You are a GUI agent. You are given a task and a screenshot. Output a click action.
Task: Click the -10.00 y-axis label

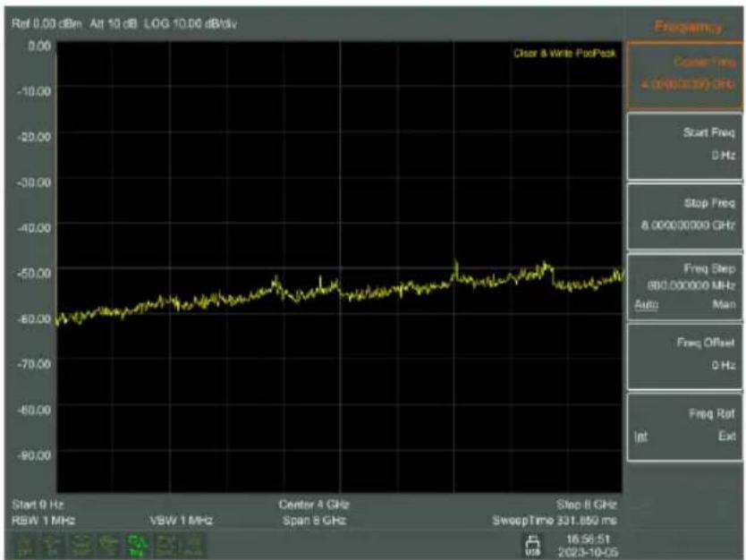tap(34, 91)
